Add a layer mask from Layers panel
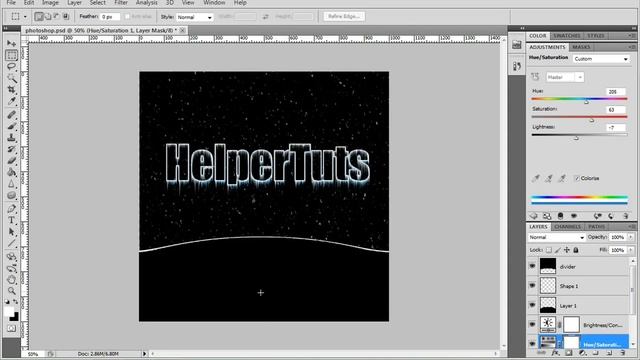This screenshot has width=640, height=360. coord(569,353)
